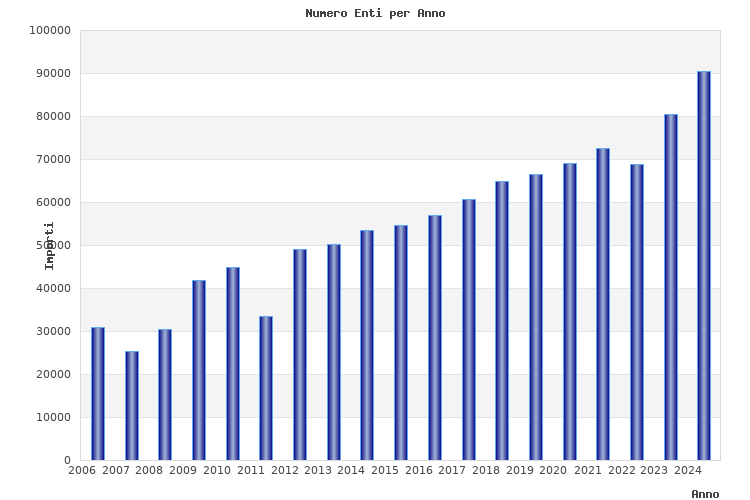Click the '2024' x-axis label
This screenshot has height=500, width=750.
[688, 470]
